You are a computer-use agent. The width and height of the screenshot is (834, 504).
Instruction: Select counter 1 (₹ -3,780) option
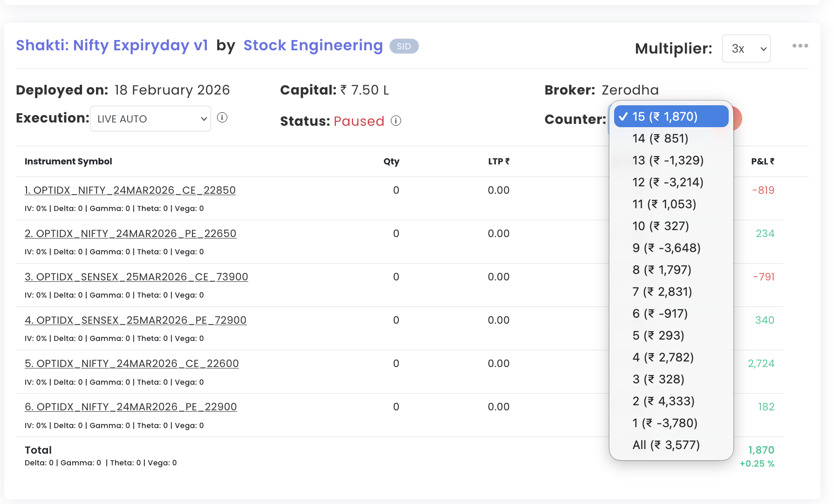tap(665, 423)
